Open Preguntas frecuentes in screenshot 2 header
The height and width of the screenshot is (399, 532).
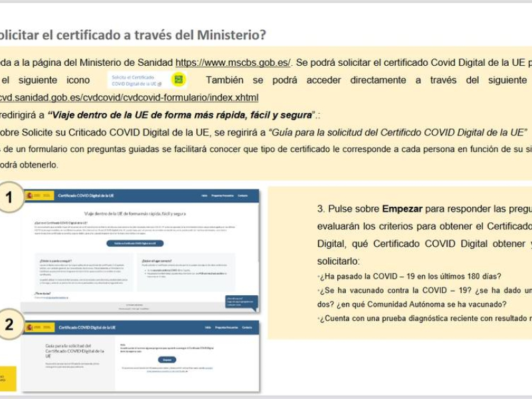226,327
